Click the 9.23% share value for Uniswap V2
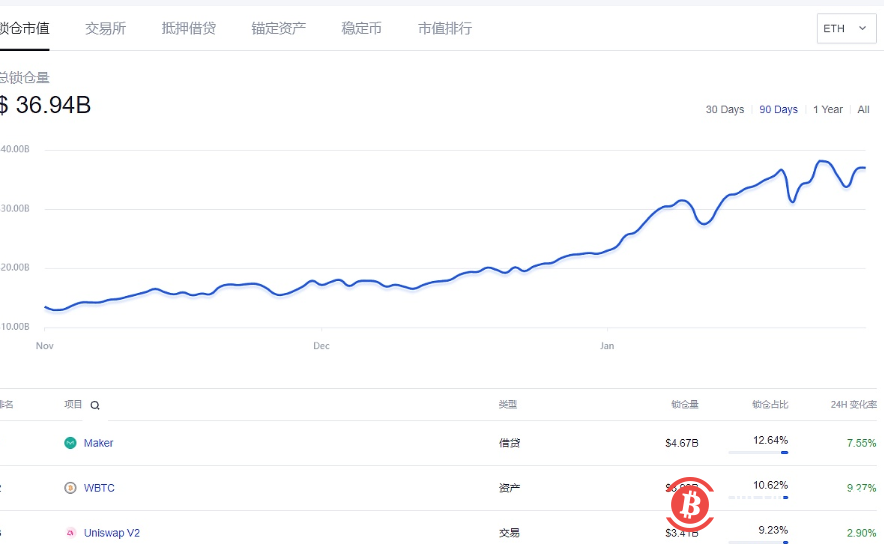The image size is (884, 544). tap(773, 530)
